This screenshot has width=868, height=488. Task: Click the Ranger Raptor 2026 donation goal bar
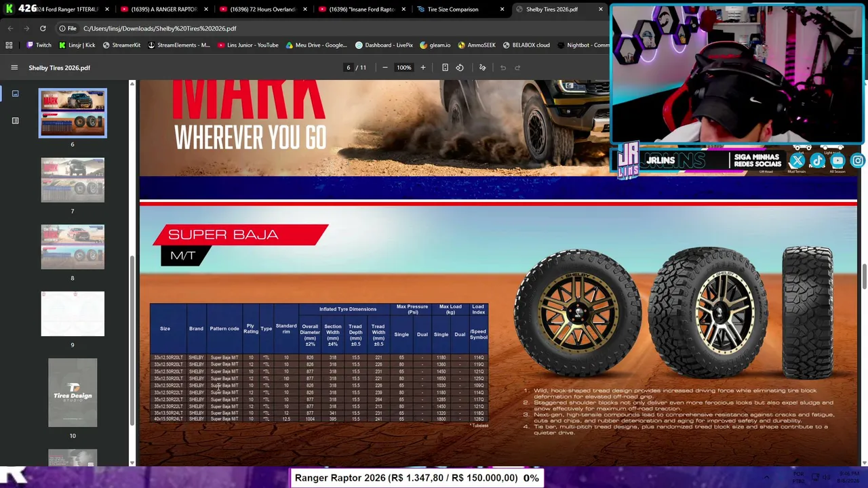(x=416, y=478)
